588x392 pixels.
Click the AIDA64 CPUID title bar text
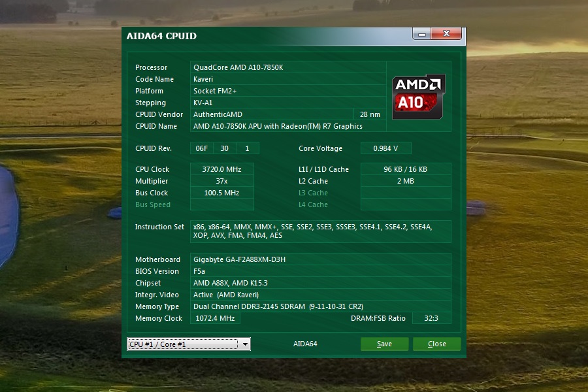click(160, 36)
